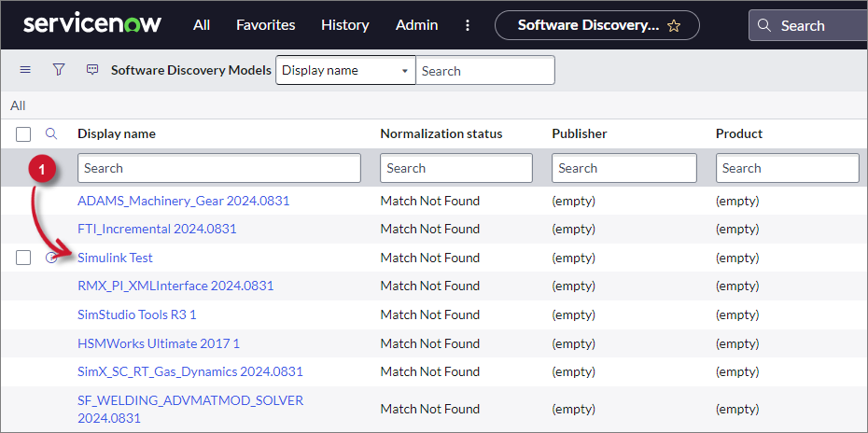The height and width of the screenshot is (433, 868).
Task: Toggle column search magnifier icon
Action: click(x=51, y=133)
